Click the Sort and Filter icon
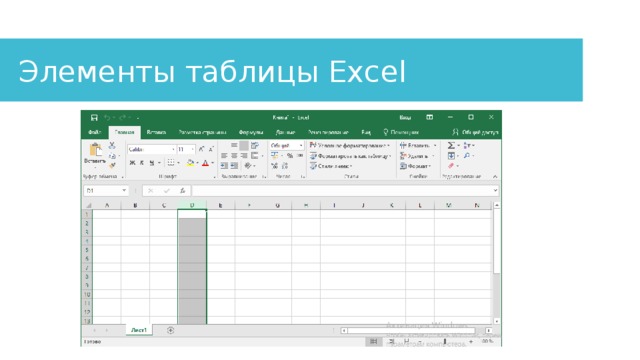The width and height of the screenshot is (640, 360). click(x=467, y=145)
